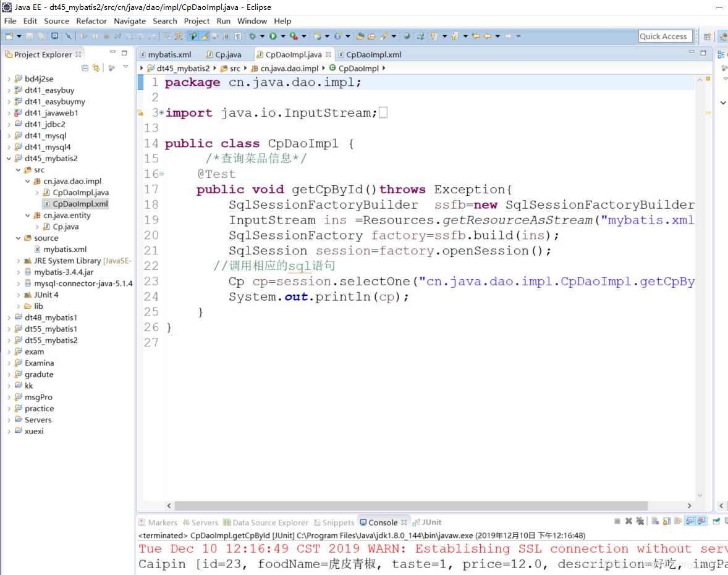Open the Markers view tab
This screenshot has height=575, width=728.
point(158,523)
